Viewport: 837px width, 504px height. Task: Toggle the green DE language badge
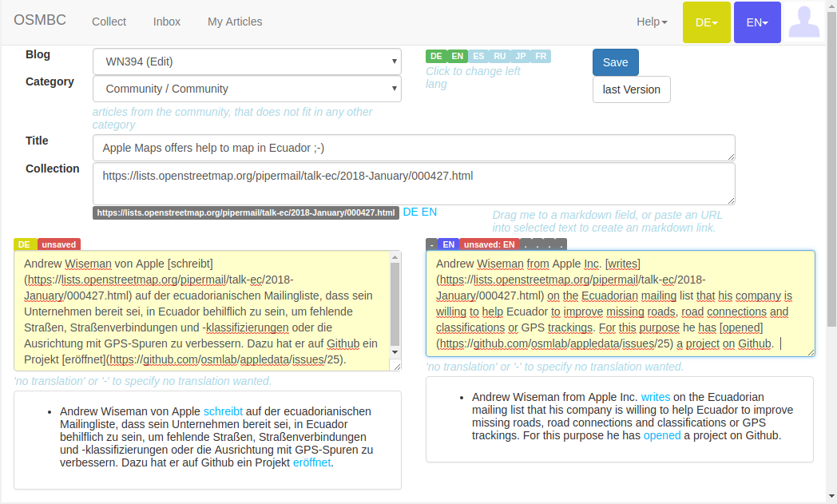click(x=436, y=56)
